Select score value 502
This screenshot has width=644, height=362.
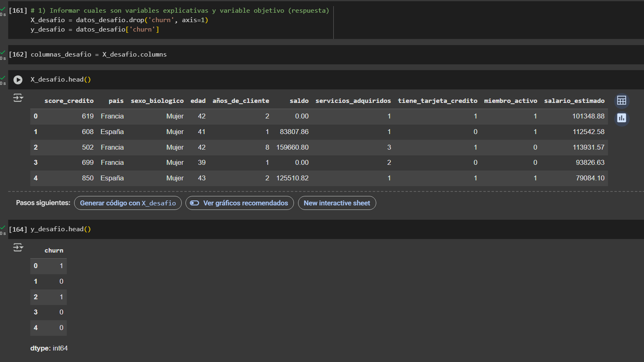pyautogui.click(x=88, y=148)
